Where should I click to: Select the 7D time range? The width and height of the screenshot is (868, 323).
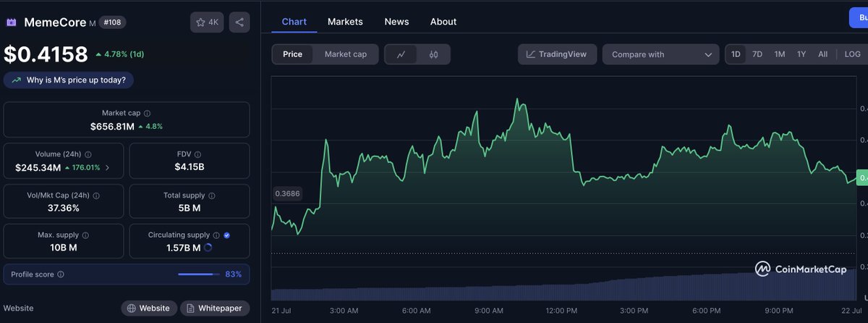coord(757,54)
